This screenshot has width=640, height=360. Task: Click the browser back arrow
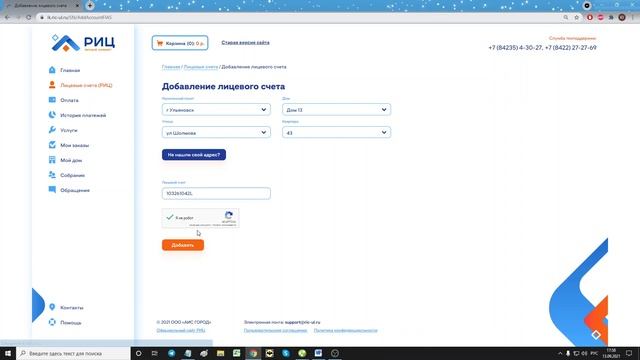coord(7,18)
